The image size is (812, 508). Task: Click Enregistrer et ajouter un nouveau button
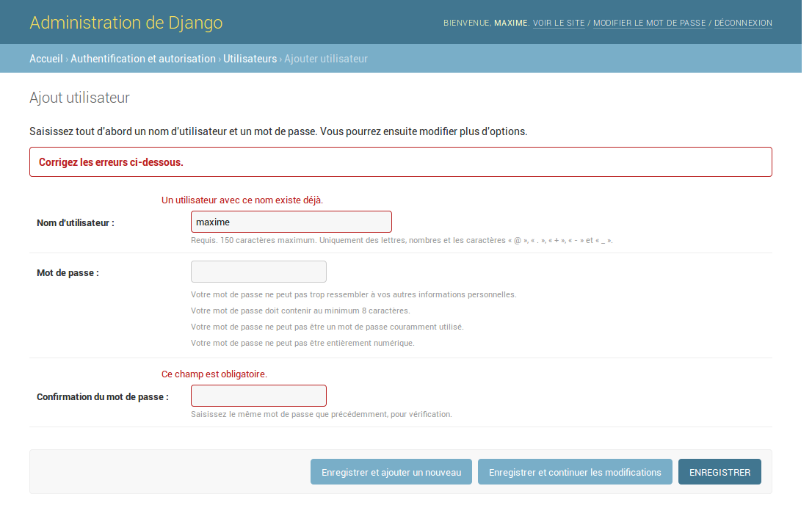click(x=391, y=472)
